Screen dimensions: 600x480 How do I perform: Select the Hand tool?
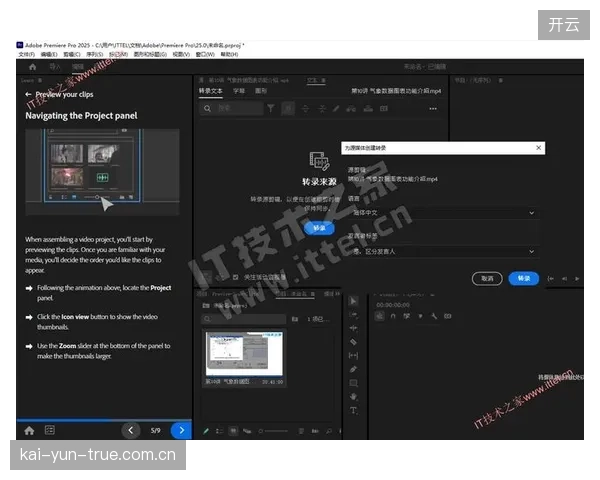point(353,397)
